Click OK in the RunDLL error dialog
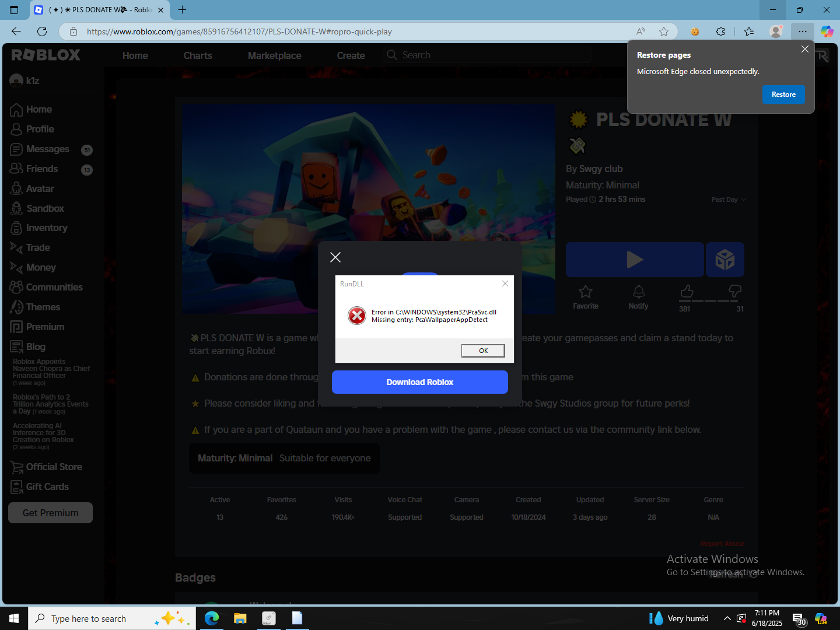The image size is (840, 630). [483, 351]
